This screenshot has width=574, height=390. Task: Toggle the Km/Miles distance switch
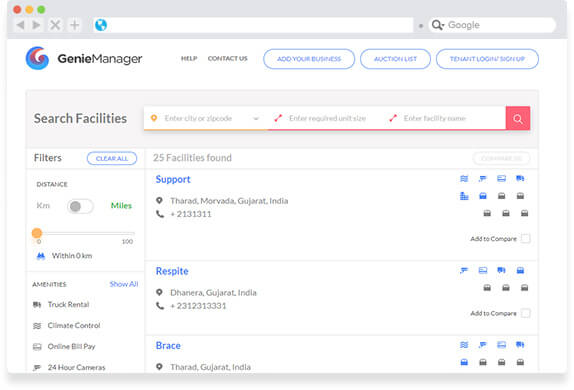pos(80,206)
